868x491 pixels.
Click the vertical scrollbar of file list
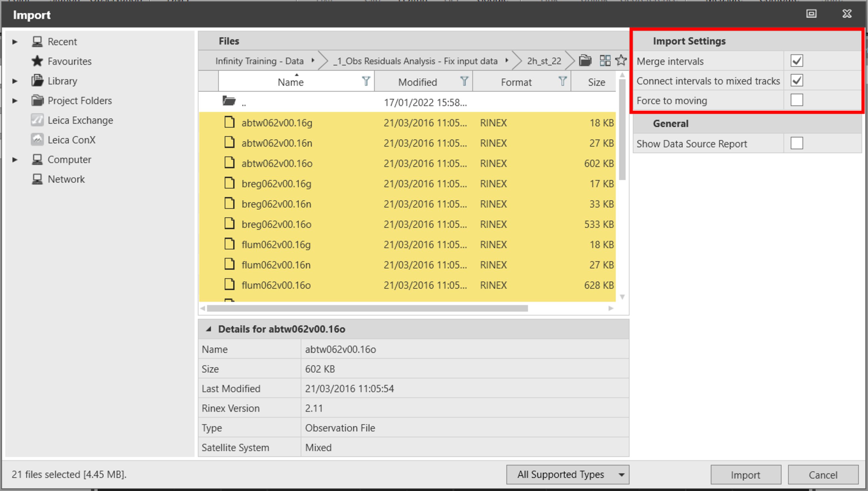tap(622, 130)
